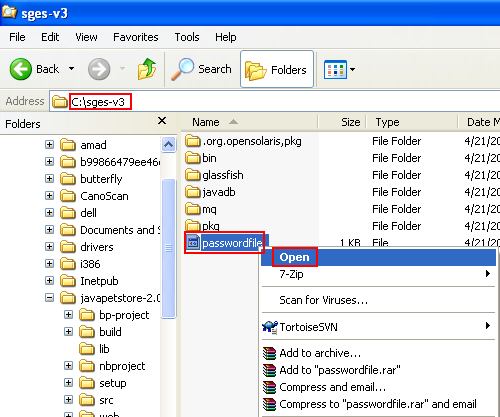500x417 pixels.
Task: Select the amad folder in tree
Action: [83, 145]
